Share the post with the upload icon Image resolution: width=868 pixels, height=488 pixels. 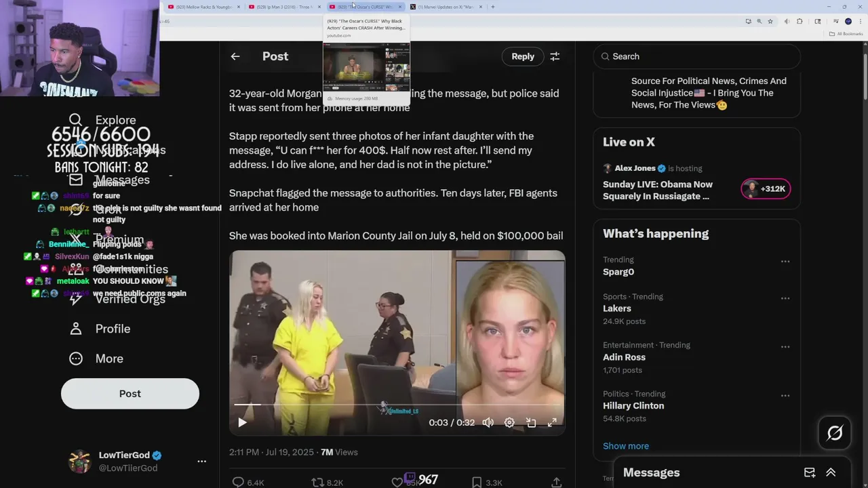(556, 482)
